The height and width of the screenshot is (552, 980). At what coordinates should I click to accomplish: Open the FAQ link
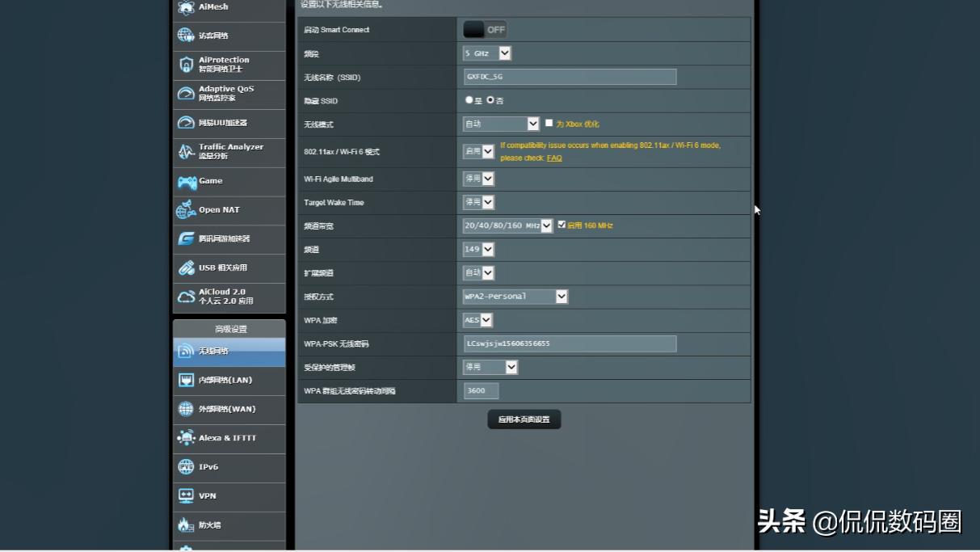(x=554, y=158)
